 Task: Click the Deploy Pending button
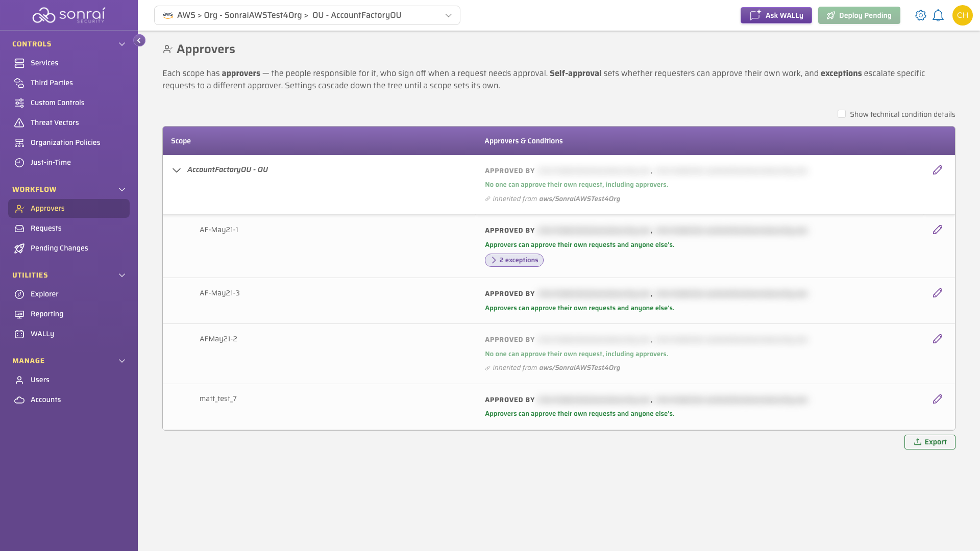pyautogui.click(x=859, y=15)
